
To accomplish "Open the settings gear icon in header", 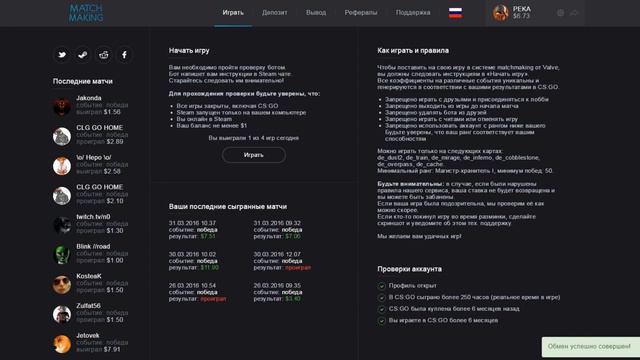I will tap(560, 13).
